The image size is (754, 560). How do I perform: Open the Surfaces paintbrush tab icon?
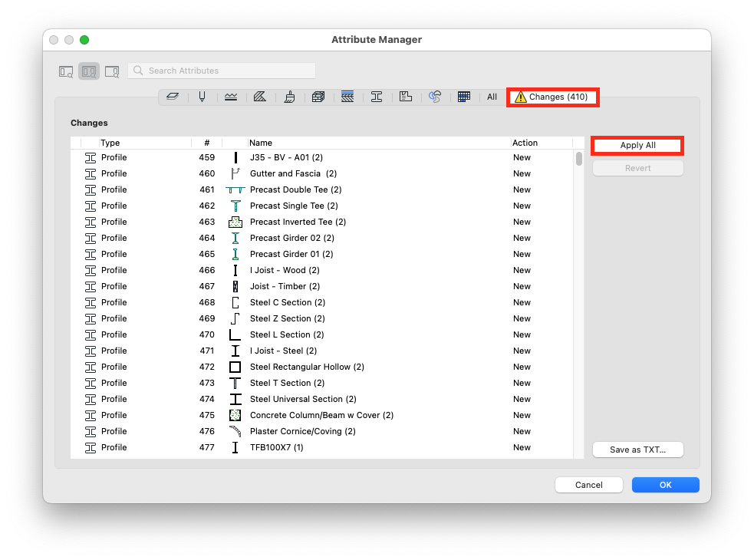coord(289,97)
